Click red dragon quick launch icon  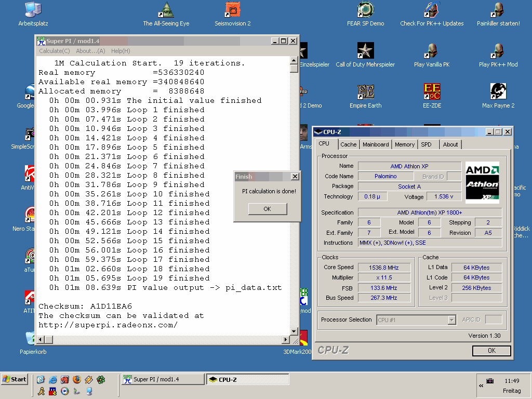[64, 379]
